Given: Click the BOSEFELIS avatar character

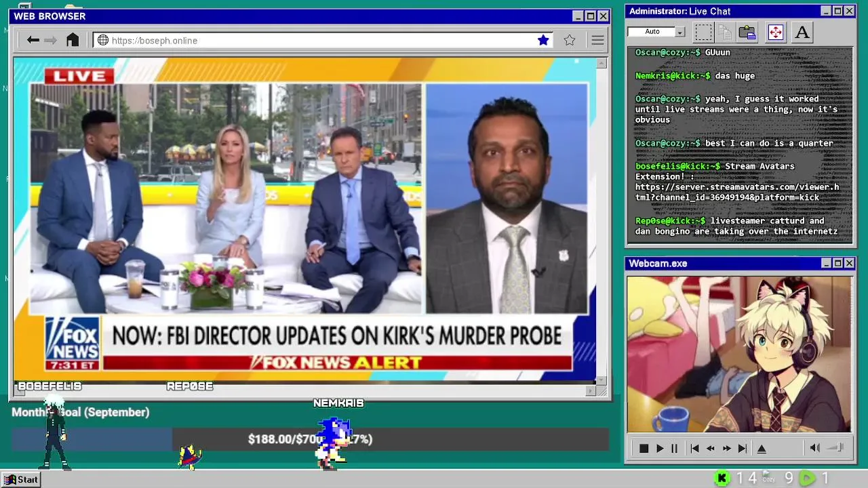Looking at the screenshot, I should (54, 432).
